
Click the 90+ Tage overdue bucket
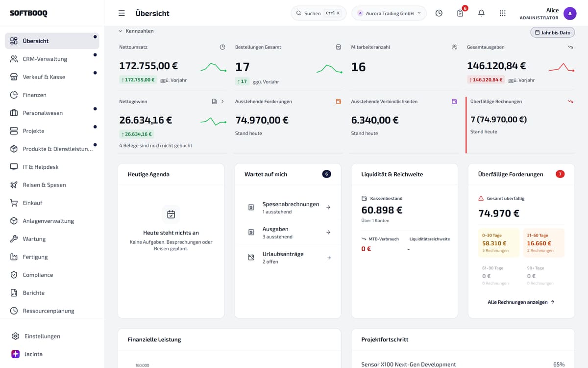point(544,276)
